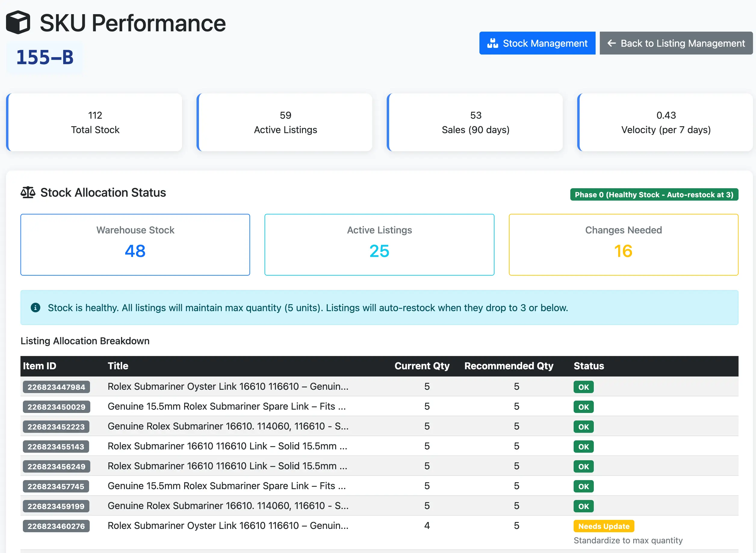Viewport: 756px width, 553px height.
Task: Click item ID 226823460276 badge
Action: (56, 526)
